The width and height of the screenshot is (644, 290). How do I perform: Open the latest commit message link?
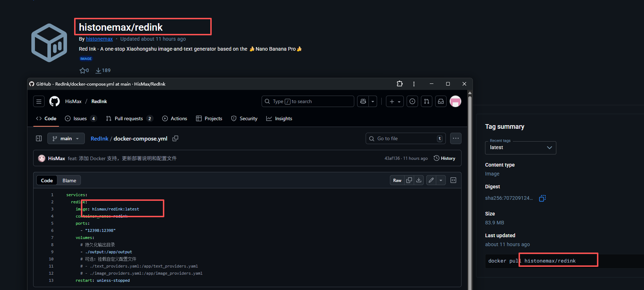point(122,158)
